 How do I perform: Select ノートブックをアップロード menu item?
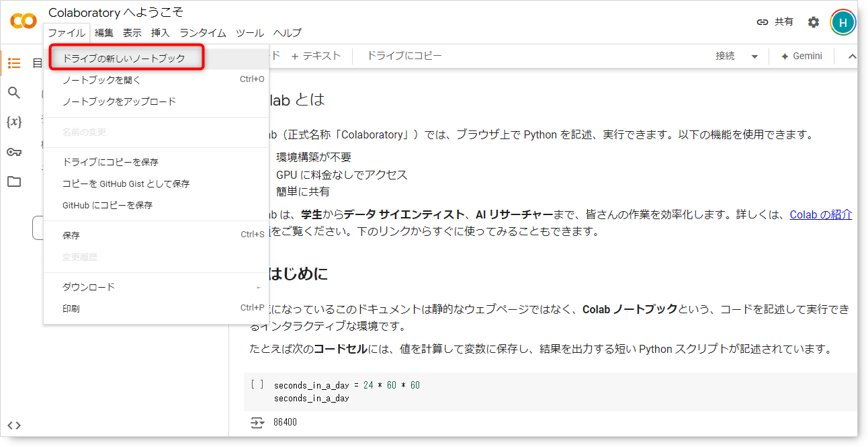[x=156, y=101]
